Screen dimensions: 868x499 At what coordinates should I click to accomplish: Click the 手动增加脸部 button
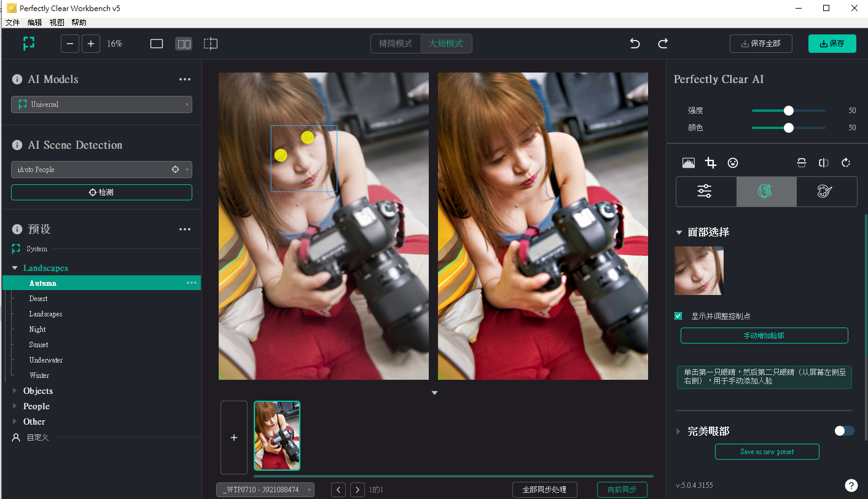764,336
